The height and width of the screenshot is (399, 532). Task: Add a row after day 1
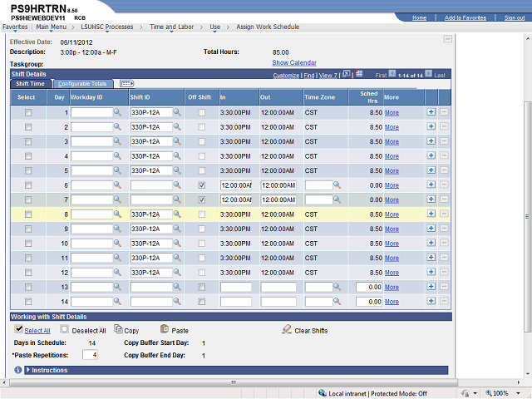[431, 112]
